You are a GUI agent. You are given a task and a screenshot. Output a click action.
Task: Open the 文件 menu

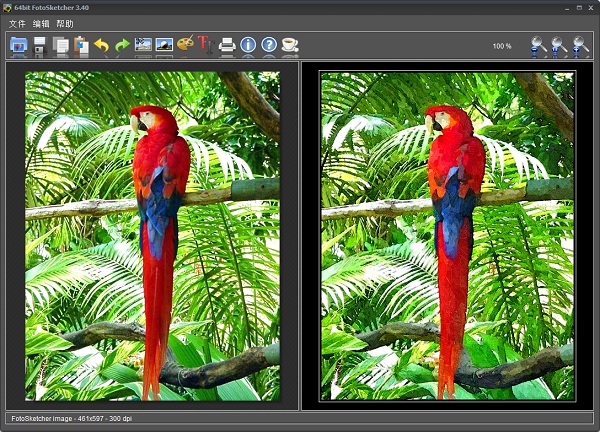pos(18,23)
